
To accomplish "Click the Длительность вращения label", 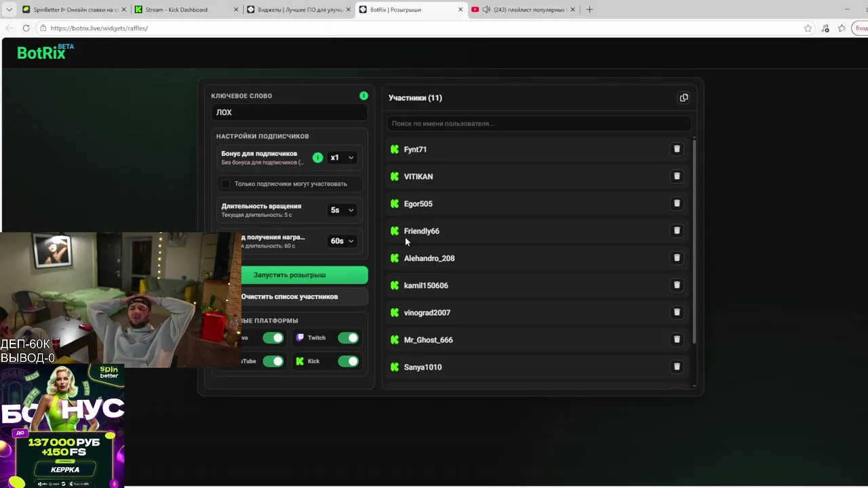I will (261, 206).
